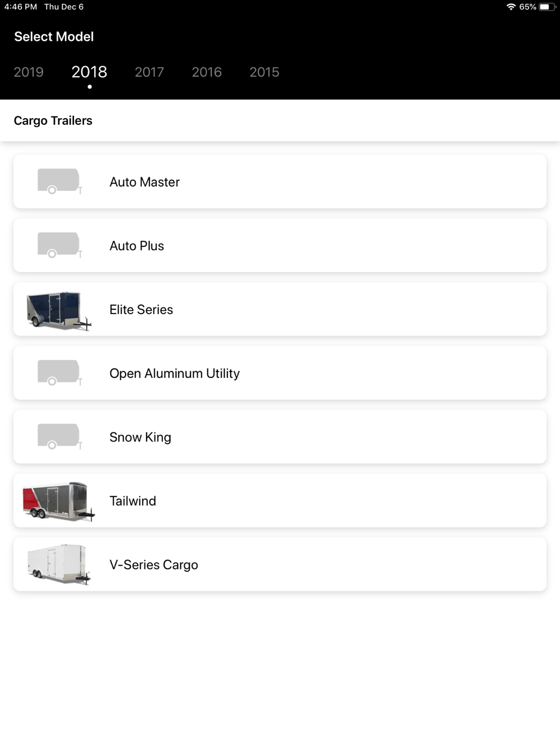
Task: Tap the Auto Master placeholder trailer icon
Action: pyautogui.click(x=59, y=181)
